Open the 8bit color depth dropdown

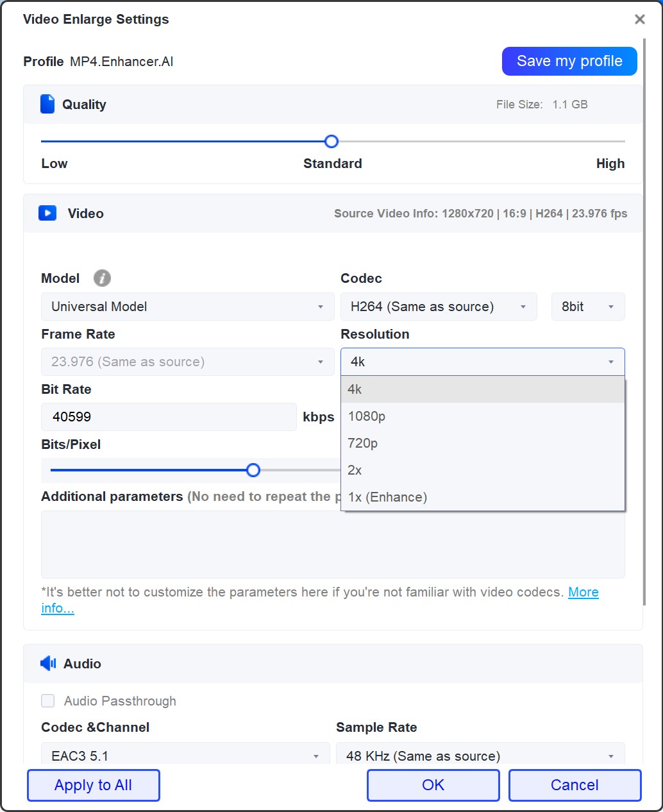click(587, 307)
